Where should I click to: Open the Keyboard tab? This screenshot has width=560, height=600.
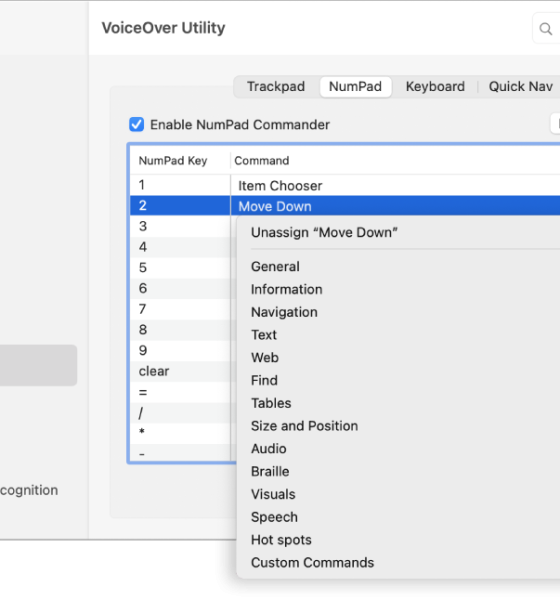(x=435, y=86)
